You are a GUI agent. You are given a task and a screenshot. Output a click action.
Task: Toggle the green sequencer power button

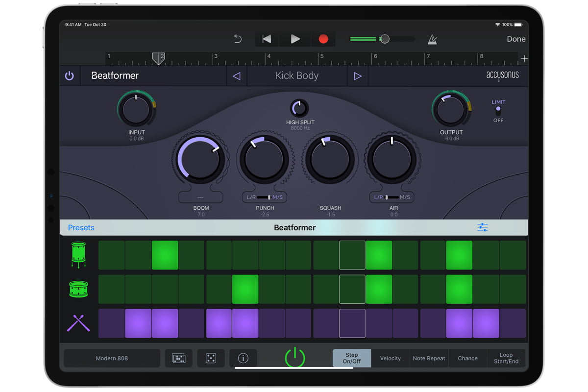click(x=295, y=358)
